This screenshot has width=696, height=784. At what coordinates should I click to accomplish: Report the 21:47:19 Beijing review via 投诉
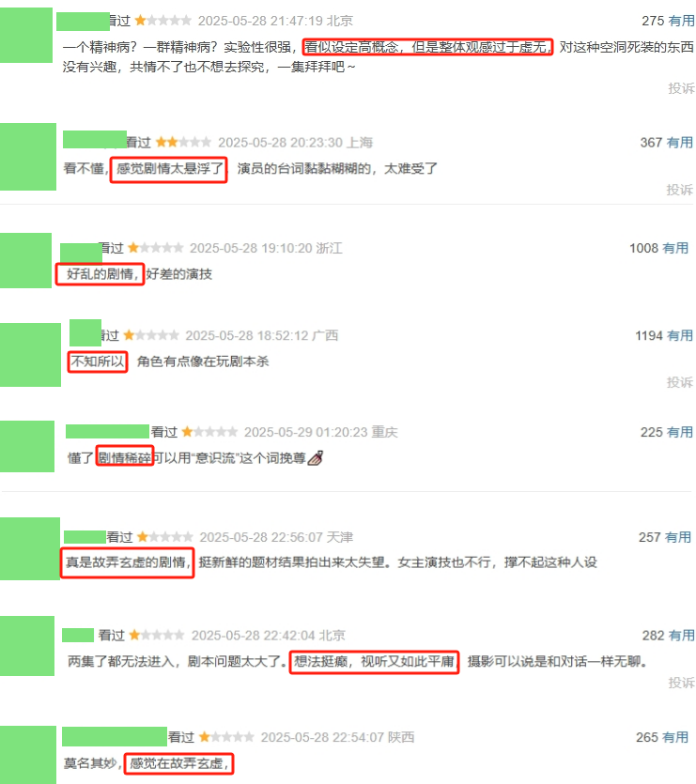682,88
